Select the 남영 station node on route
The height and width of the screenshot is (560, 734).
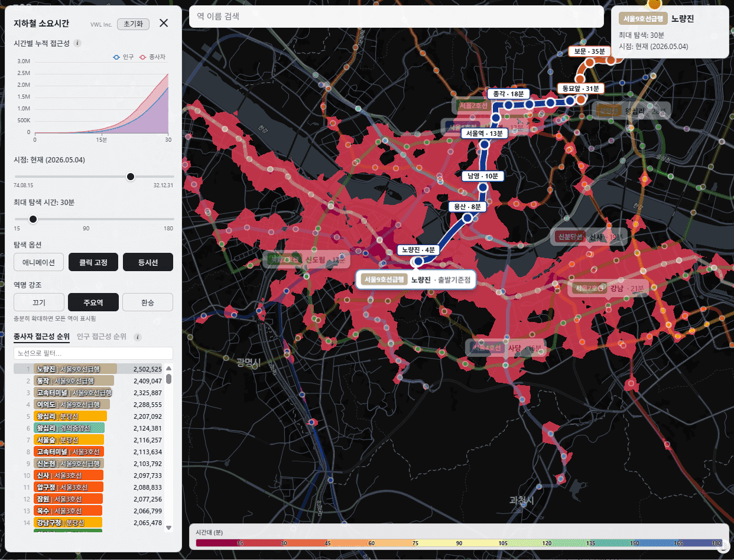coord(482,187)
